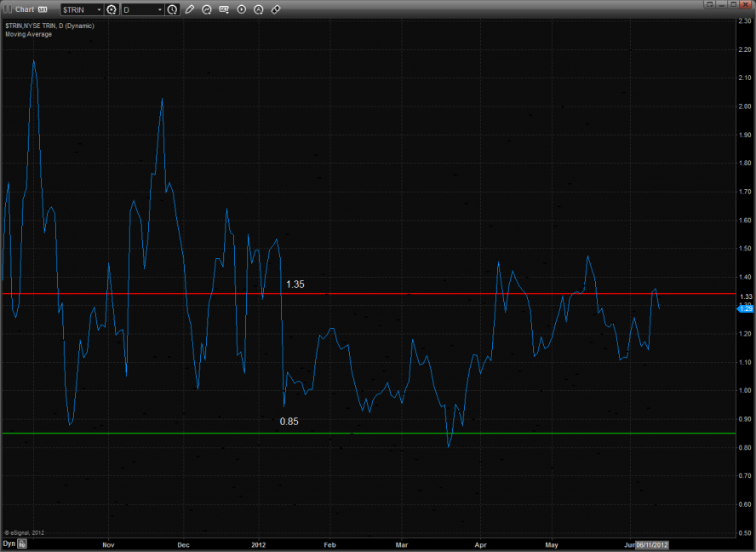756x552 pixels.
Task: Click the play replay icon
Action: point(242,10)
